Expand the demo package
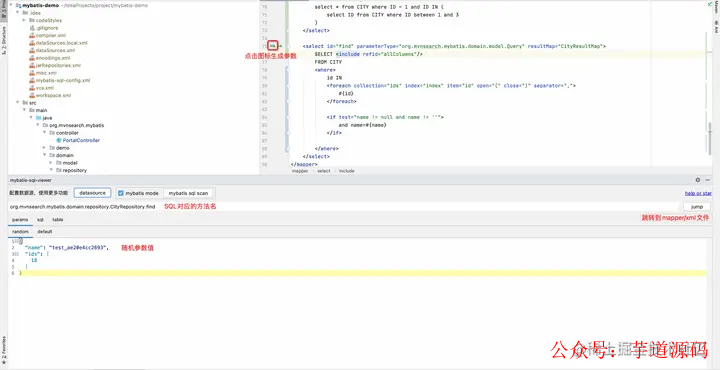Viewport: 720px width, 370px height. pos(44,148)
